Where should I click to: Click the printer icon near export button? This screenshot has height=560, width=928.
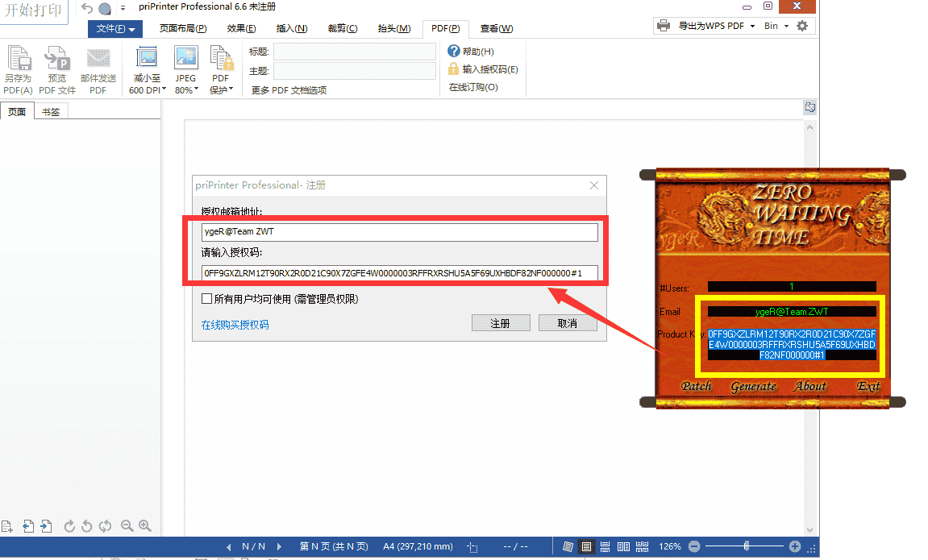[x=664, y=26]
